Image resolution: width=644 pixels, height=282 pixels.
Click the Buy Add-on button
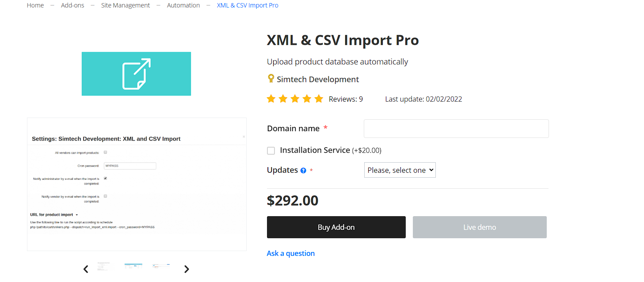coord(336,227)
